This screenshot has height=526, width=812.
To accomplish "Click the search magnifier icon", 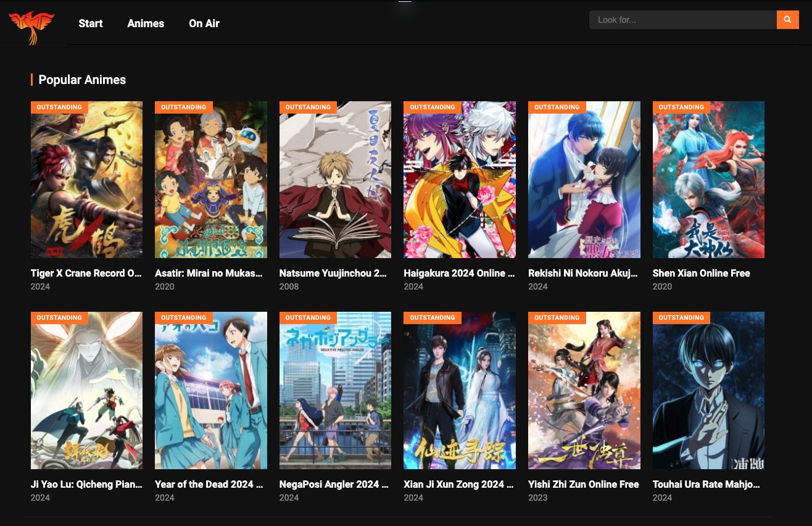I will [x=787, y=19].
